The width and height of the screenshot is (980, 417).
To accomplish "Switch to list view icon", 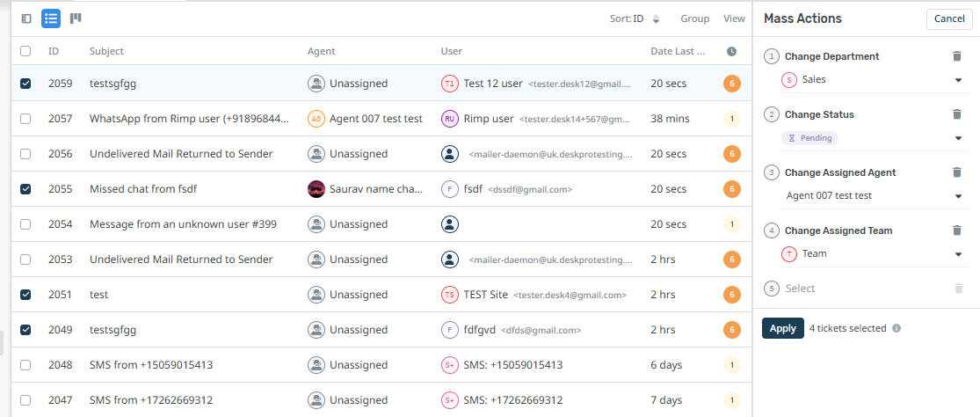I will (51, 18).
